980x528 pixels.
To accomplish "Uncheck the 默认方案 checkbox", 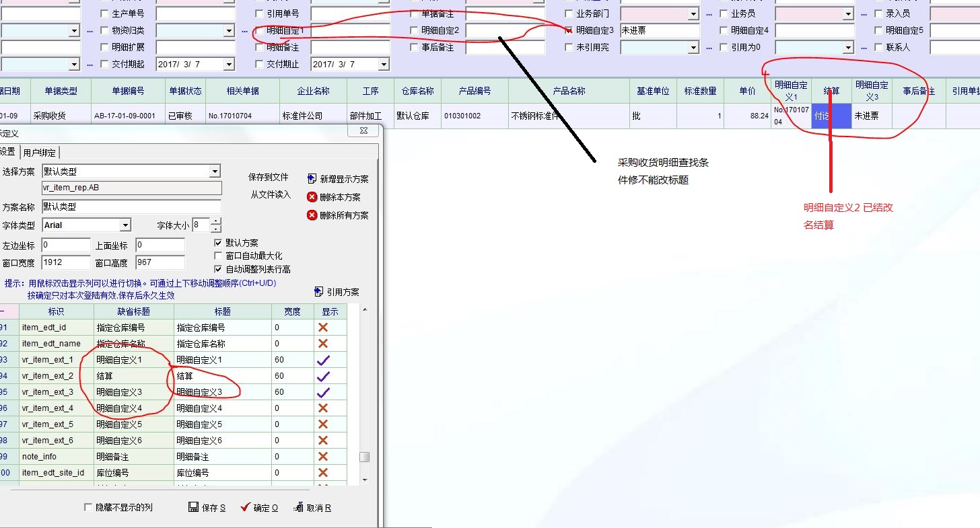I will coord(218,243).
